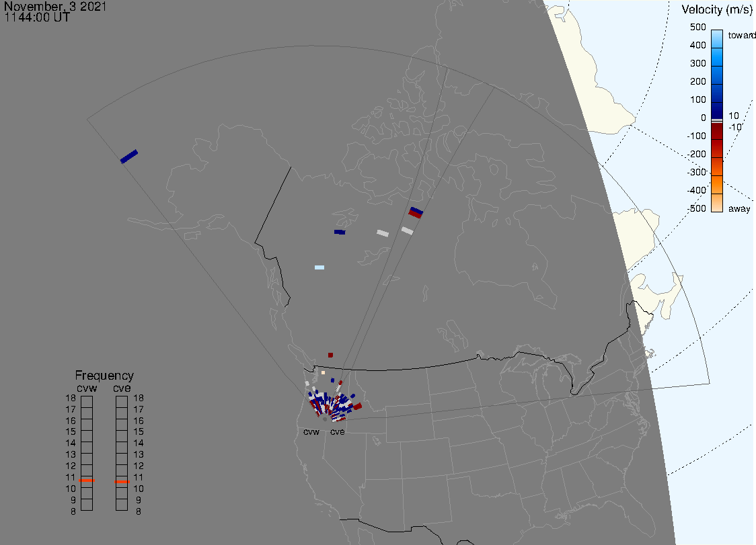Click the "-200" legend value
The height and width of the screenshot is (545, 756).
(x=696, y=154)
